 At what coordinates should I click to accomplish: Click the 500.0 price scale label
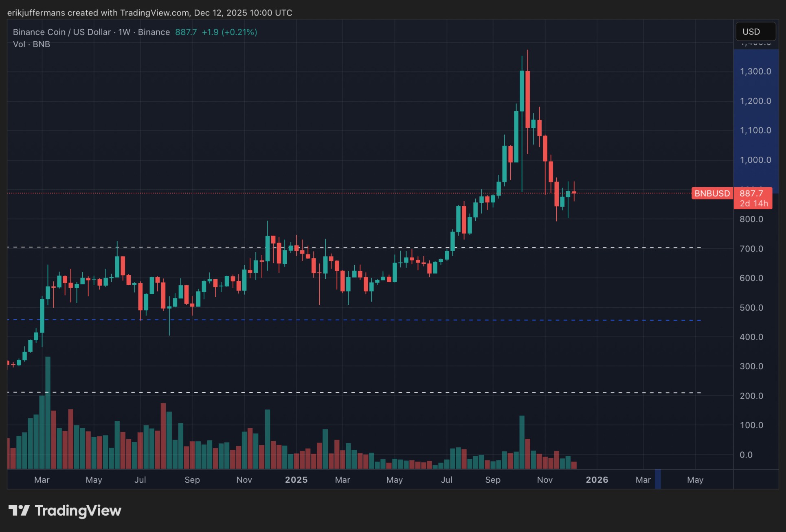(751, 308)
